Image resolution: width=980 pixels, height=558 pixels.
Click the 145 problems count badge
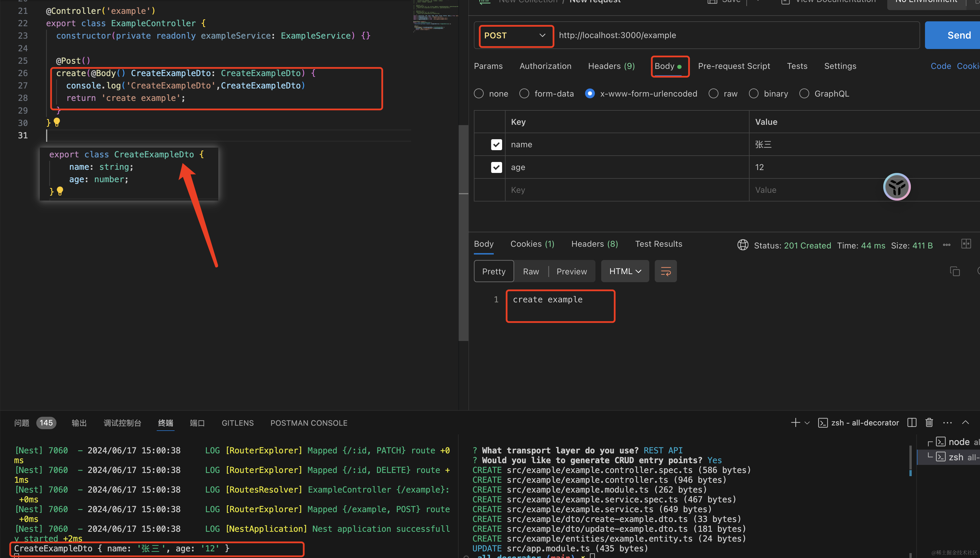coord(46,423)
